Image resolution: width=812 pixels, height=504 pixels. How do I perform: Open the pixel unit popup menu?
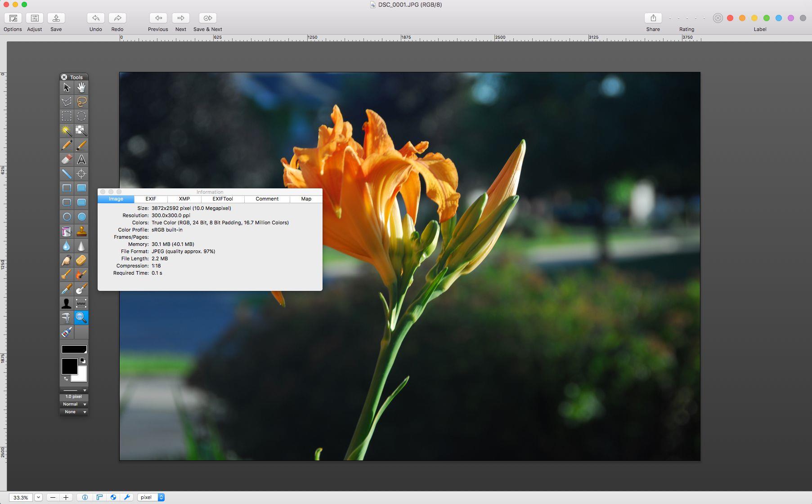click(x=151, y=497)
